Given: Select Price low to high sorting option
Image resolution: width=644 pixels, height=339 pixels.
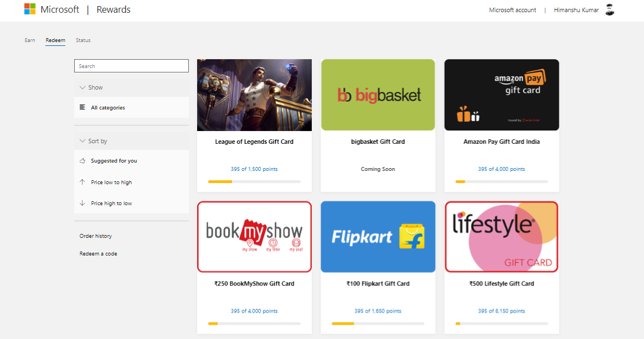Looking at the screenshot, I should tap(111, 182).
